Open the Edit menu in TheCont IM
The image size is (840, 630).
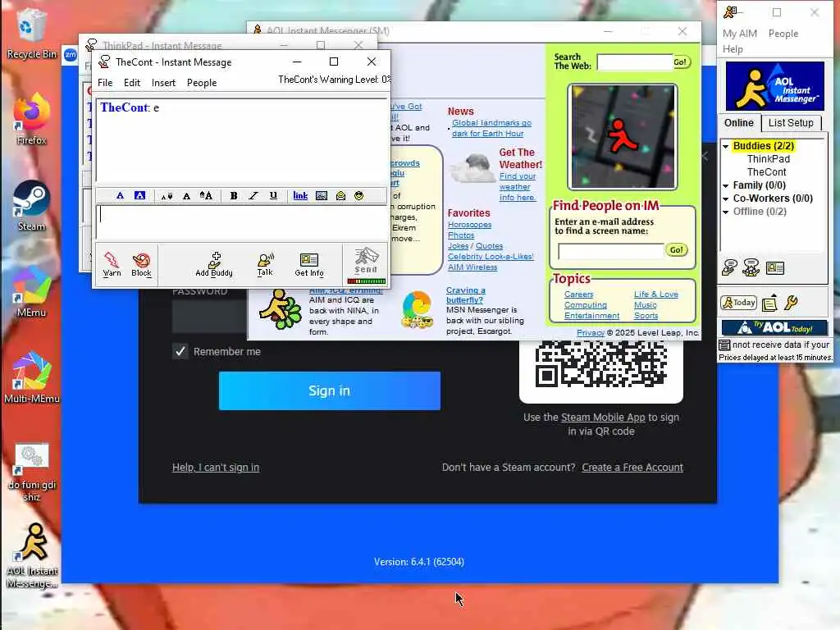pos(132,83)
